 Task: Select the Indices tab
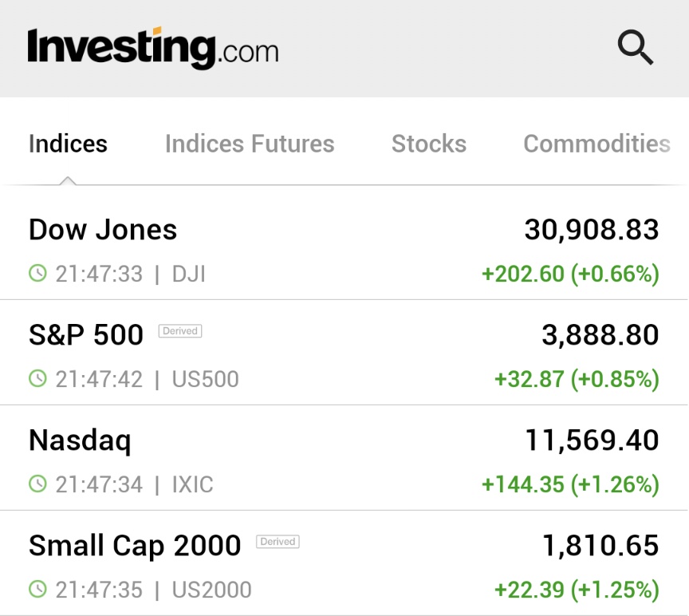pos(68,144)
